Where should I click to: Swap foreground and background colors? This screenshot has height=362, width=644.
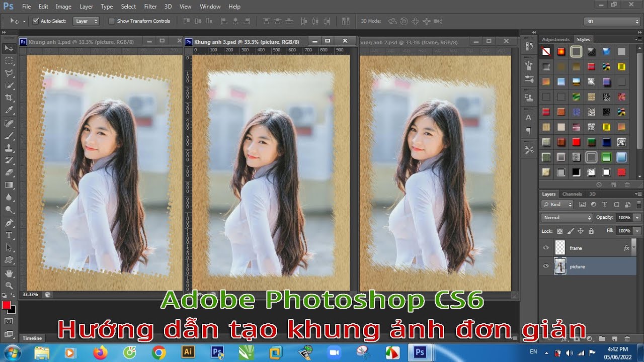pyautogui.click(x=13, y=295)
